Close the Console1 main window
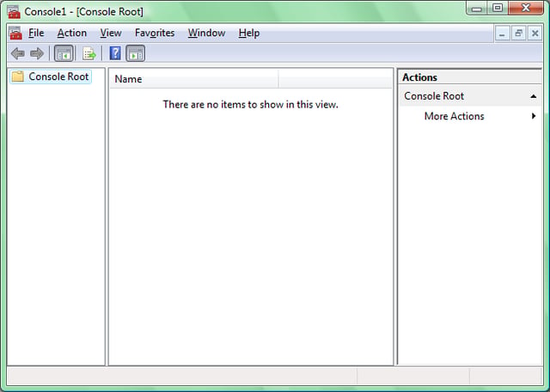 (525, 9)
